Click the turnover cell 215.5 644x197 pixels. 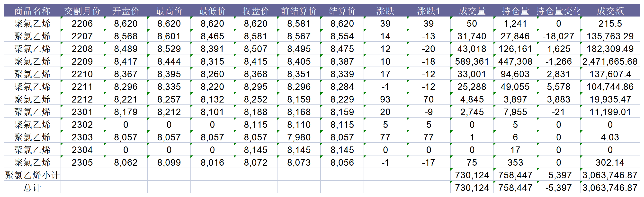point(610,24)
